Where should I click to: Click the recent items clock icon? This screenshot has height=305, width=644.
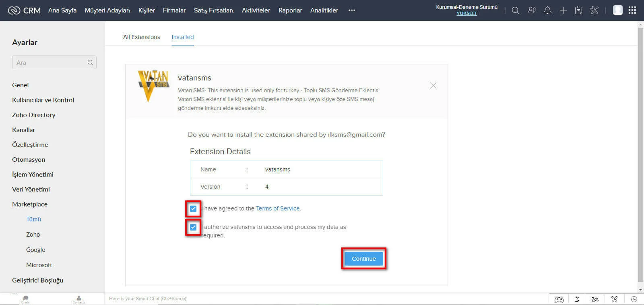point(634,299)
